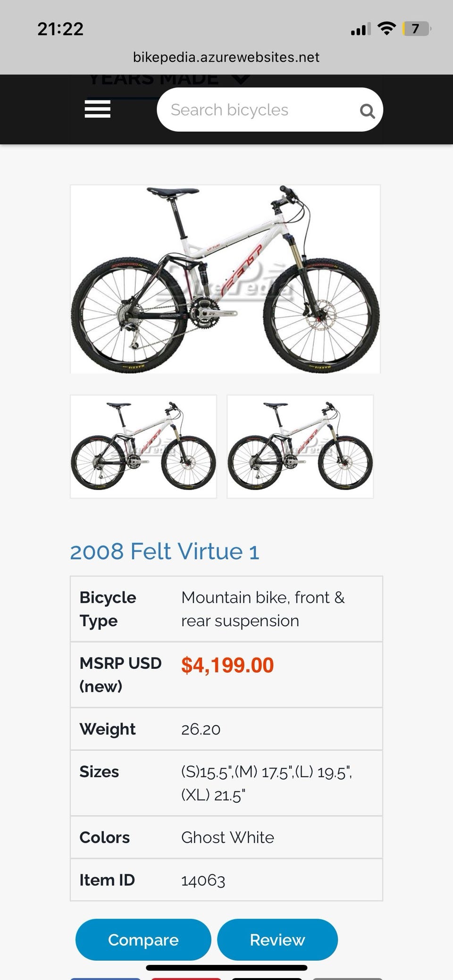Image resolution: width=453 pixels, height=980 pixels.
Task: Tap the cellular signal bars icon
Action: (360, 30)
